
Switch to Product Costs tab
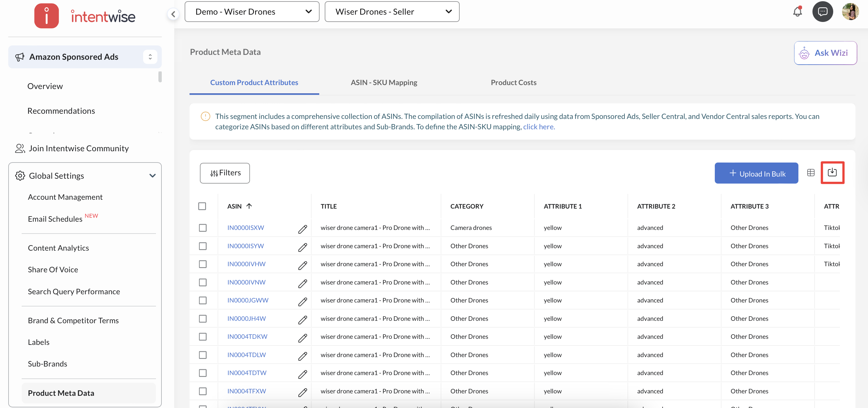[513, 82]
